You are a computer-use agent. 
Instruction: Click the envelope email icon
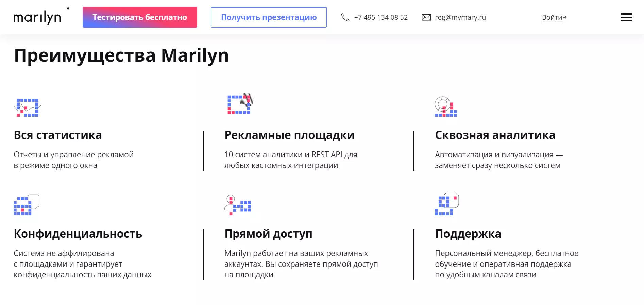click(x=426, y=17)
